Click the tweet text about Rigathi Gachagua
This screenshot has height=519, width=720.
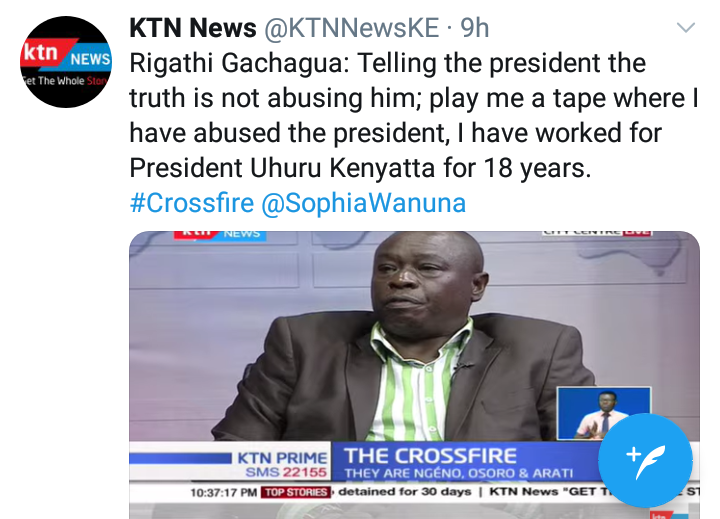click(414, 116)
